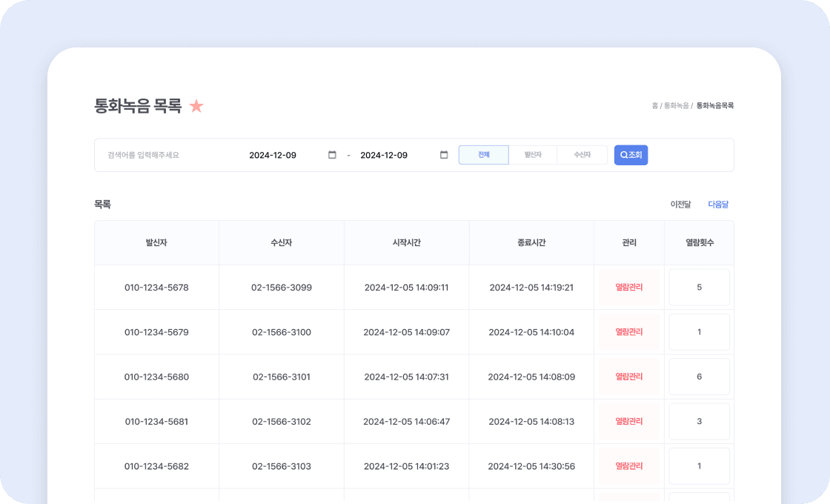Screen dimensions: 830x504
Task: Click the start date field 2024-12-09
Action: 273,155
